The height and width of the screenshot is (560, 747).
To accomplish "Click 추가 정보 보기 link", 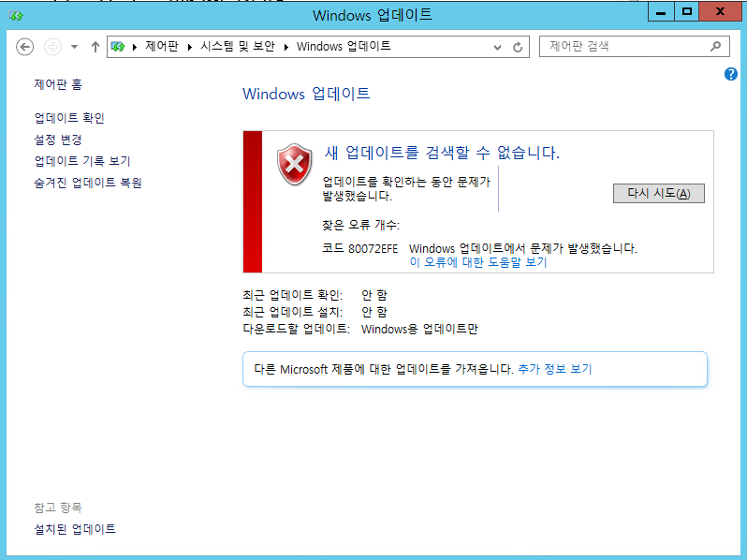I will point(554,369).
